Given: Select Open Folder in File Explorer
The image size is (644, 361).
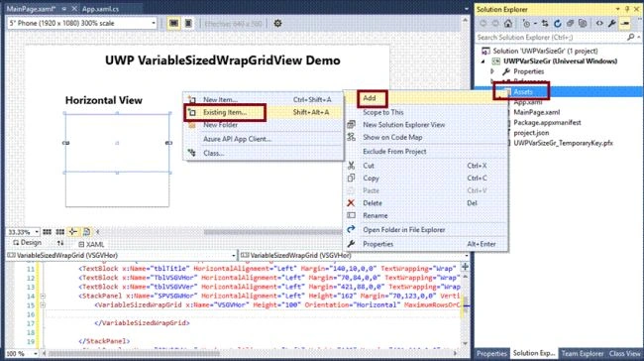Looking at the screenshot, I should pos(425,230).
